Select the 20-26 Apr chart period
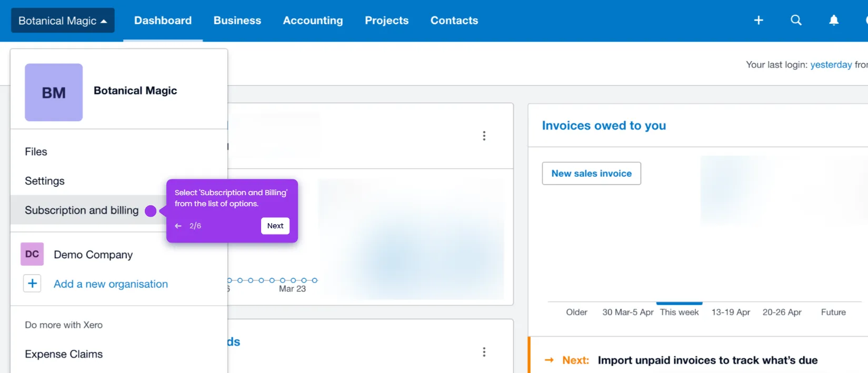 coord(782,312)
